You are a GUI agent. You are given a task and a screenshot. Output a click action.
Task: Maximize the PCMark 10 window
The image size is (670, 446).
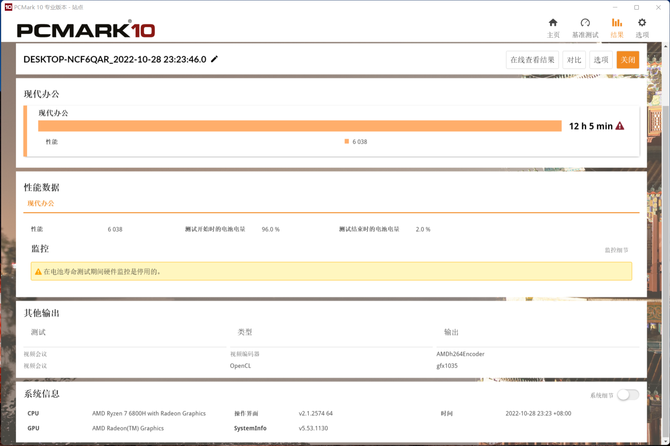636,7
